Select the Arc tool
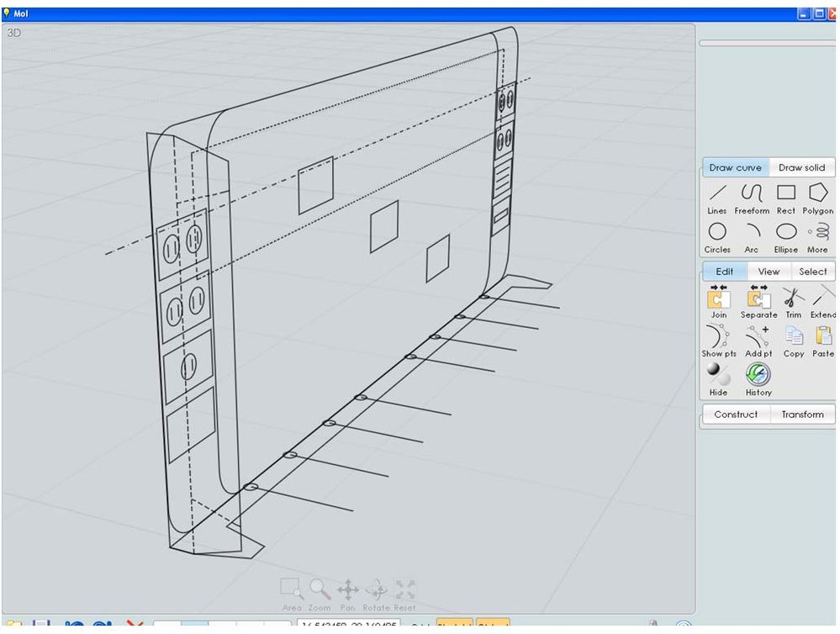Viewport: 840px width, 634px height. click(x=753, y=237)
